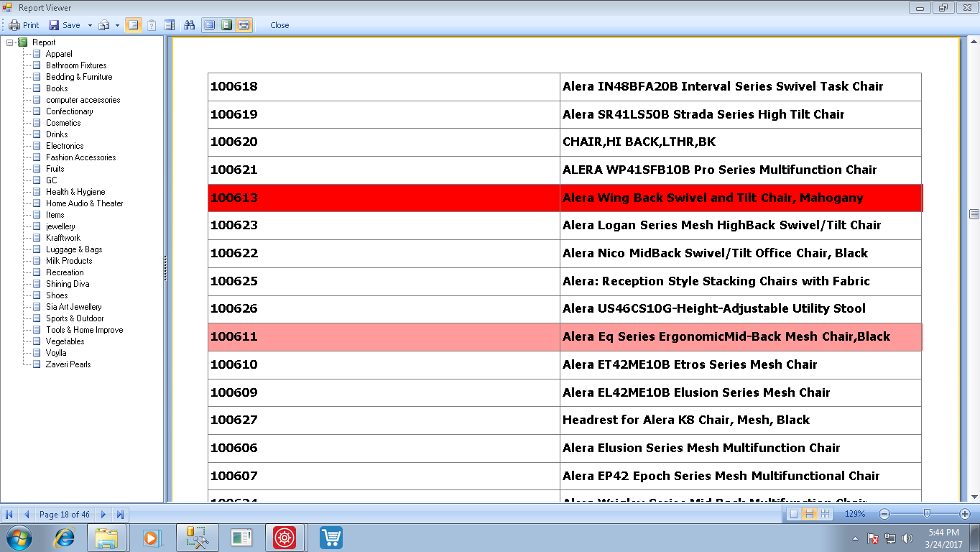Viewport: 980px width, 552px height.
Task: Click the pink 100611 cell
Action: [x=384, y=336]
